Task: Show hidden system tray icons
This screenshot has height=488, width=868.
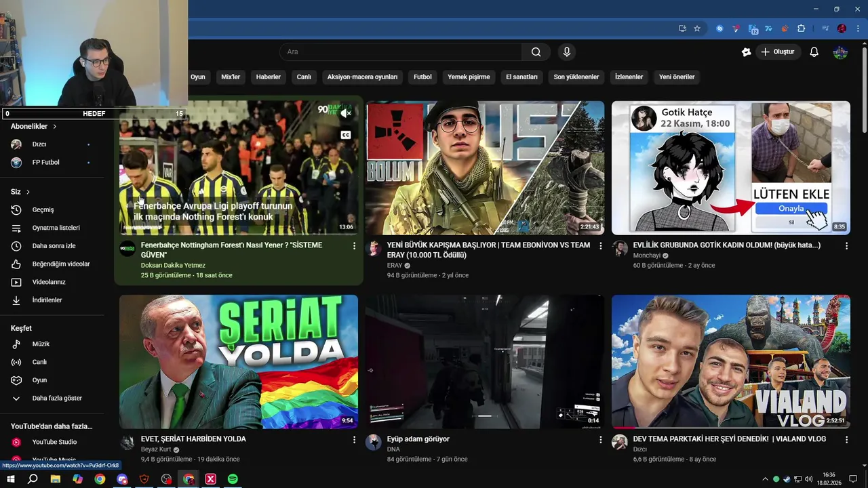Action: click(766, 479)
